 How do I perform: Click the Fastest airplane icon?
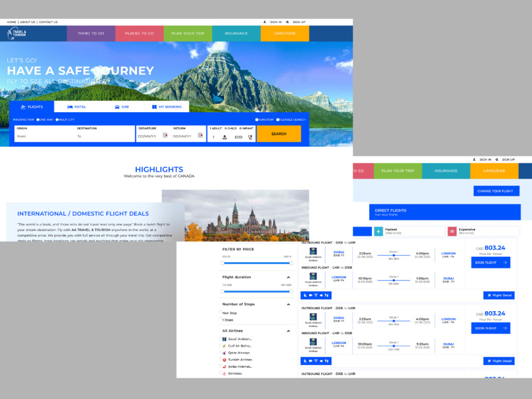(378, 231)
